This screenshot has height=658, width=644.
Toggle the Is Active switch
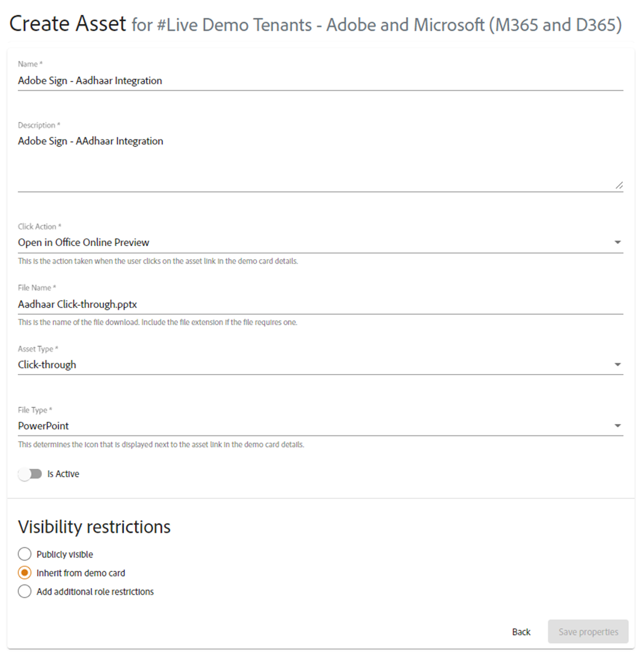pos(30,474)
